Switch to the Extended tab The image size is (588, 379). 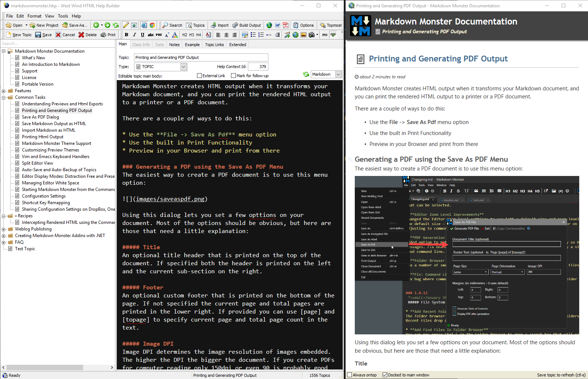coord(238,45)
